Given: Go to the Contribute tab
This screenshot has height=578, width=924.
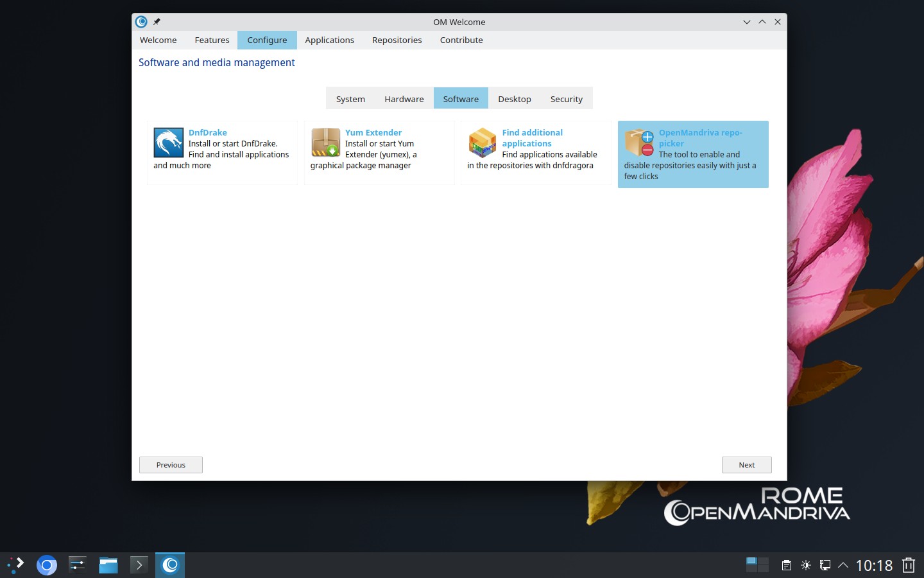Looking at the screenshot, I should (x=461, y=40).
